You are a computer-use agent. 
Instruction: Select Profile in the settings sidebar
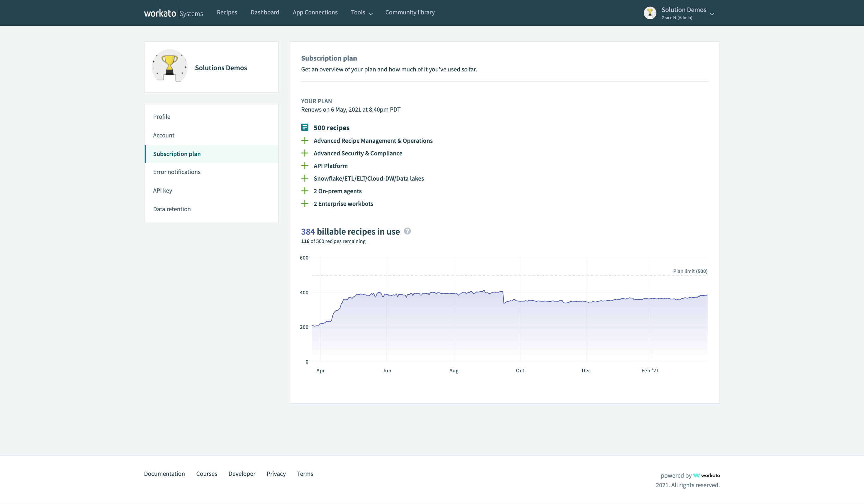point(211,117)
